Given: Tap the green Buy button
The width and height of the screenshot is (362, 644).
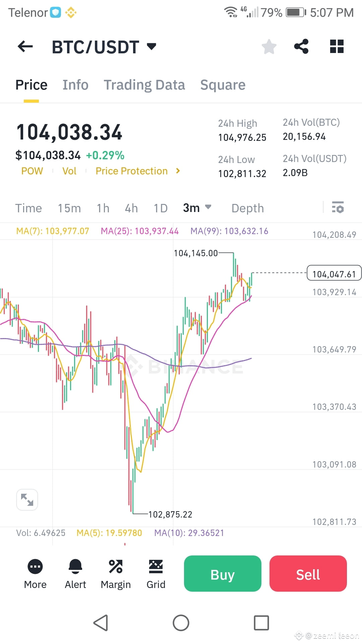Looking at the screenshot, I should point(223,574).
